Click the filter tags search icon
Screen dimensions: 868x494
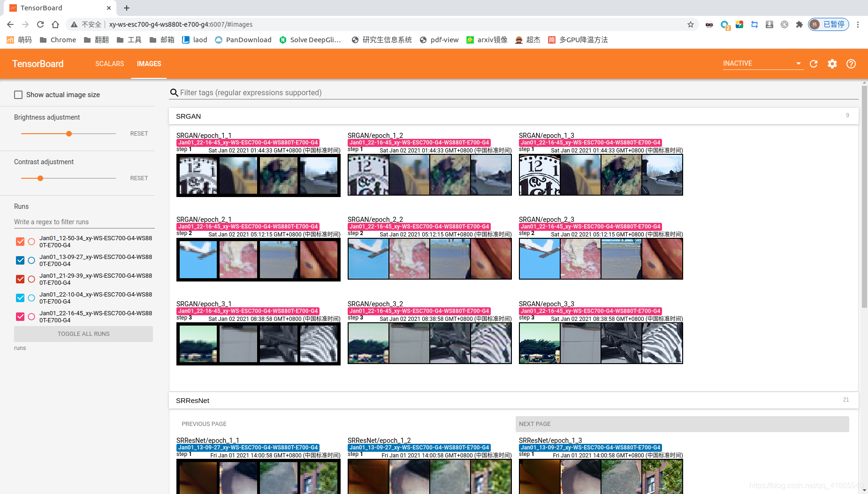[x=174, y=92]
